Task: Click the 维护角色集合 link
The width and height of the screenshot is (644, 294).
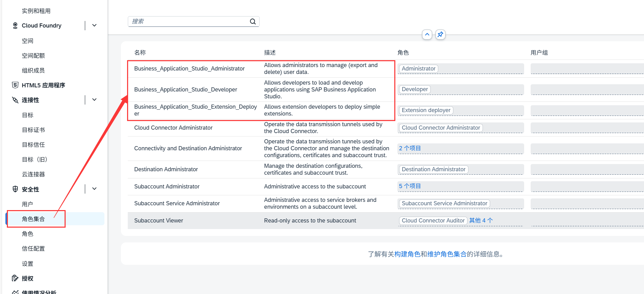Action: click(x=447, y=254)
